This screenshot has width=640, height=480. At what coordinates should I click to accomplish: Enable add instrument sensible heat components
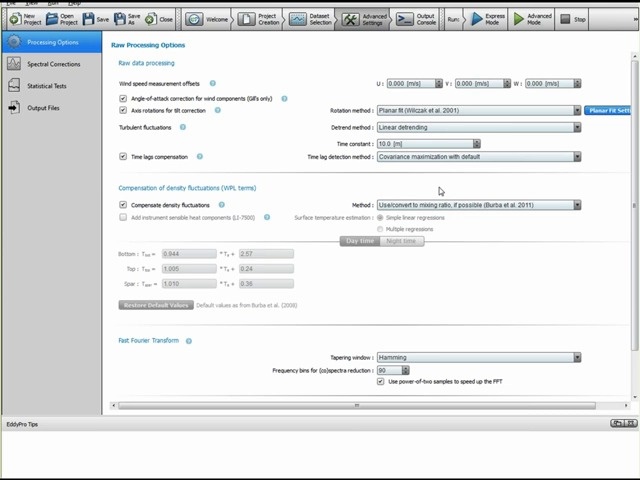tap(123, 217)
